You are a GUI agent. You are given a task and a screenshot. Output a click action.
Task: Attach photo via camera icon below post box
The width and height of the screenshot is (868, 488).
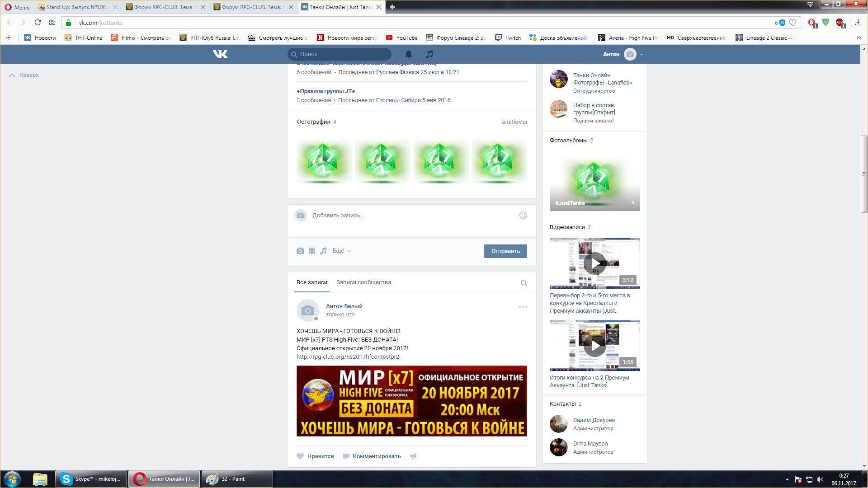click(x=300, y=251)
